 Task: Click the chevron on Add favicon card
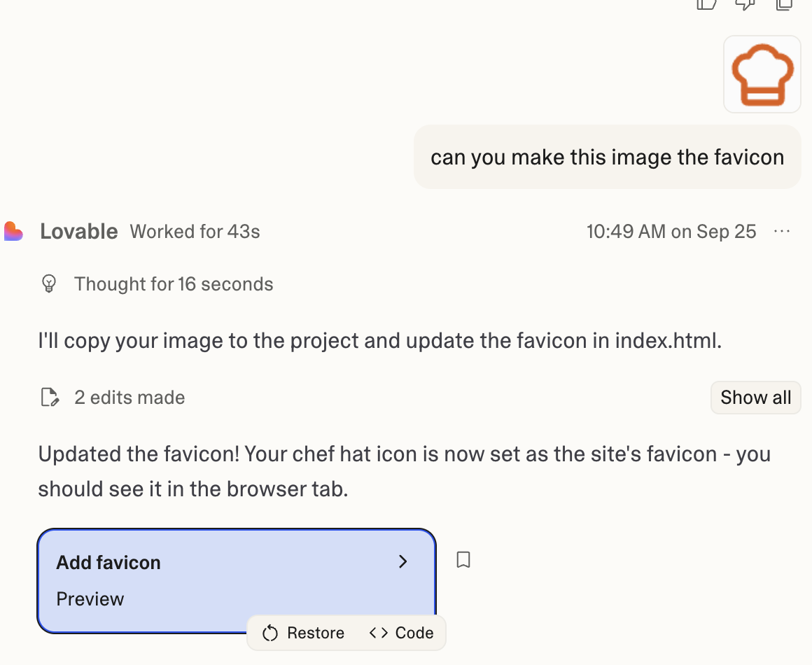402,561
